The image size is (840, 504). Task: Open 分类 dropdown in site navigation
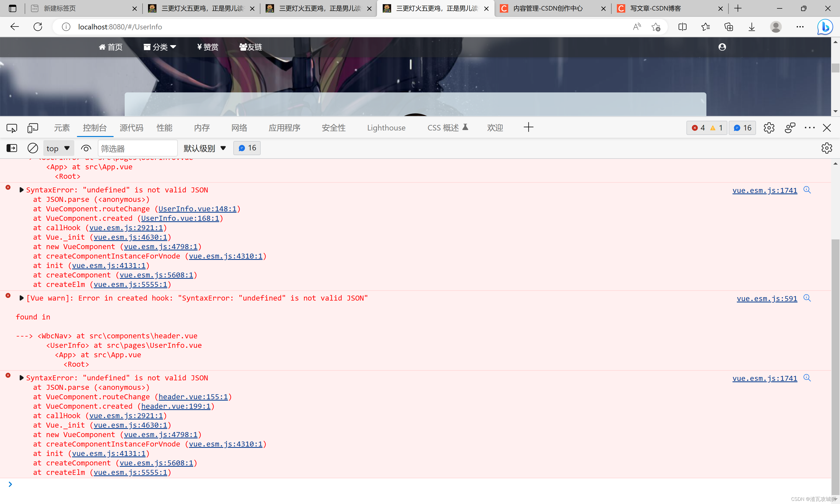pos(160,47)
